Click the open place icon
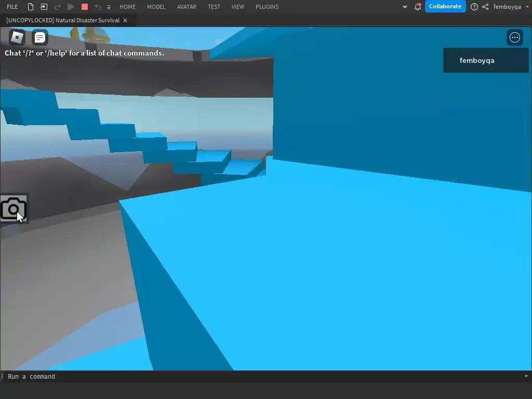 [44, 7]
